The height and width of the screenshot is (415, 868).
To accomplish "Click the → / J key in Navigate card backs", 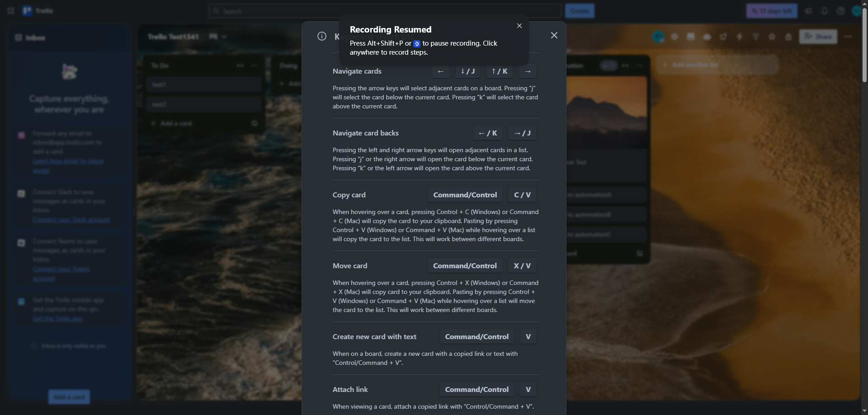I will pos(522,133).
